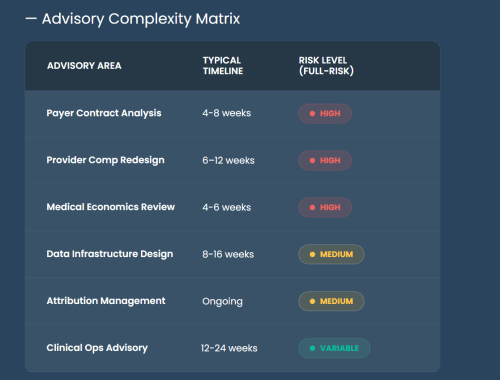Click the Medical Economics Review row label
This screenshot has height=380, width=500.
pyautogui.click(x=110, y=207)
